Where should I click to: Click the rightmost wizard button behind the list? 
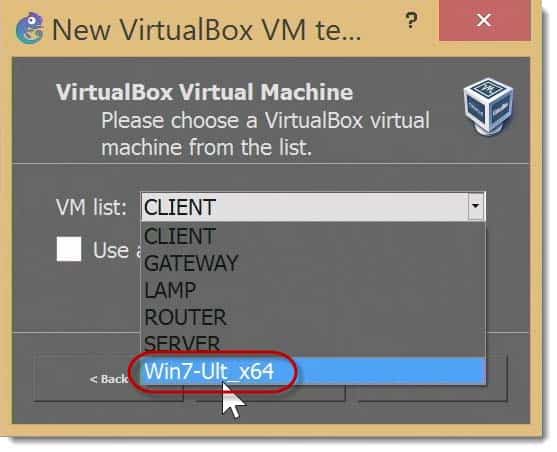click(x=497, y=378)
